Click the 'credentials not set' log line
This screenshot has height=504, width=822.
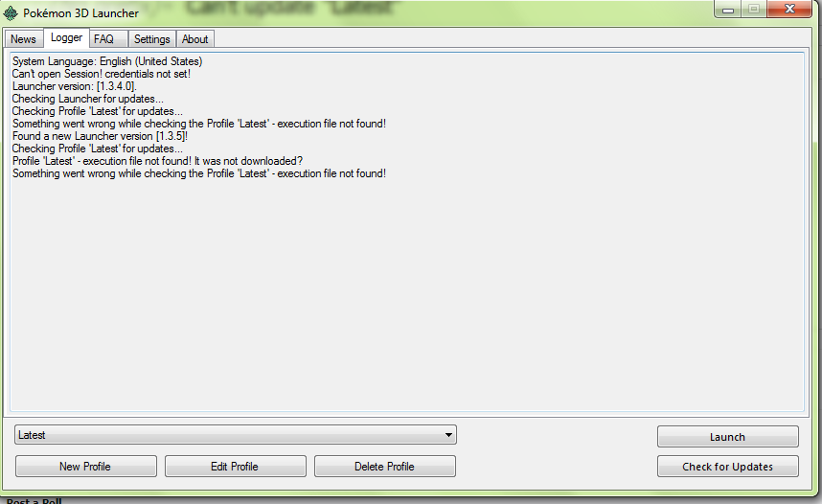click(x=102, y=74)
